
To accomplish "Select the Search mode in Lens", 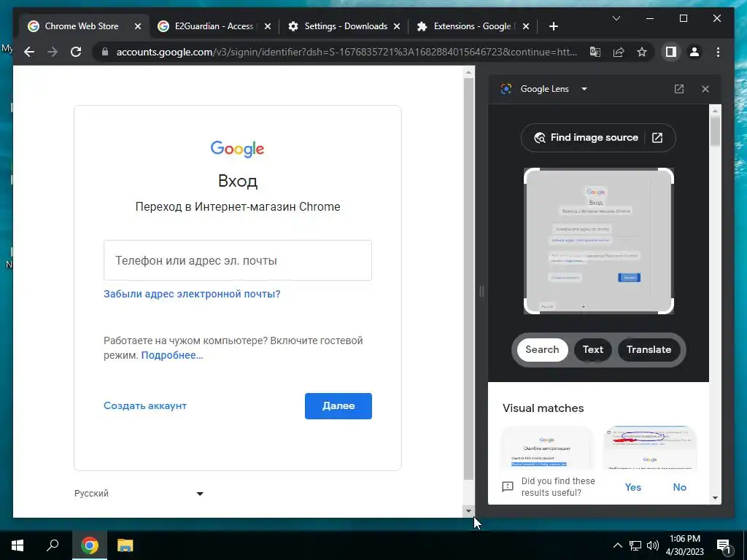I will [542, 349].
